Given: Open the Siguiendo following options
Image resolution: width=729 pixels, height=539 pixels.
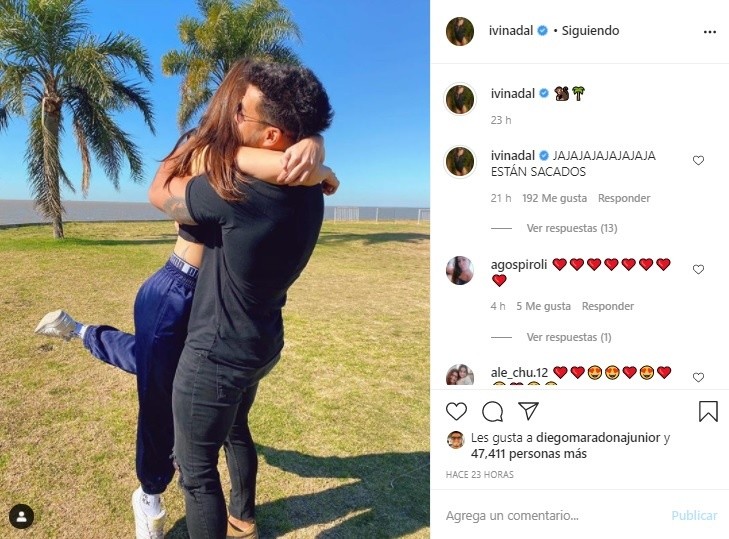Looking at the screenshot, I should point(590,31).
